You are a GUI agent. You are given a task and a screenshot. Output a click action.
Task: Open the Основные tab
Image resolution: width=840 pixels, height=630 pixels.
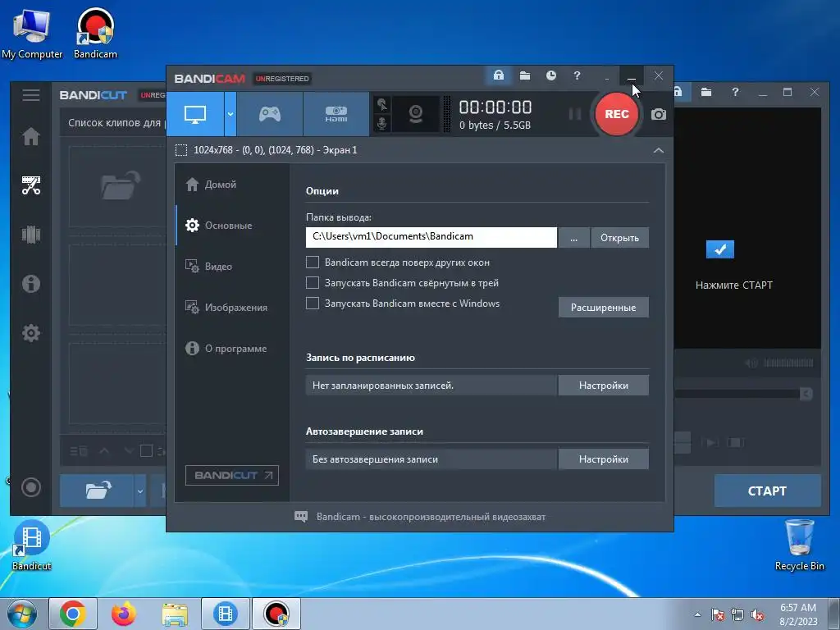tap(218, 226)
